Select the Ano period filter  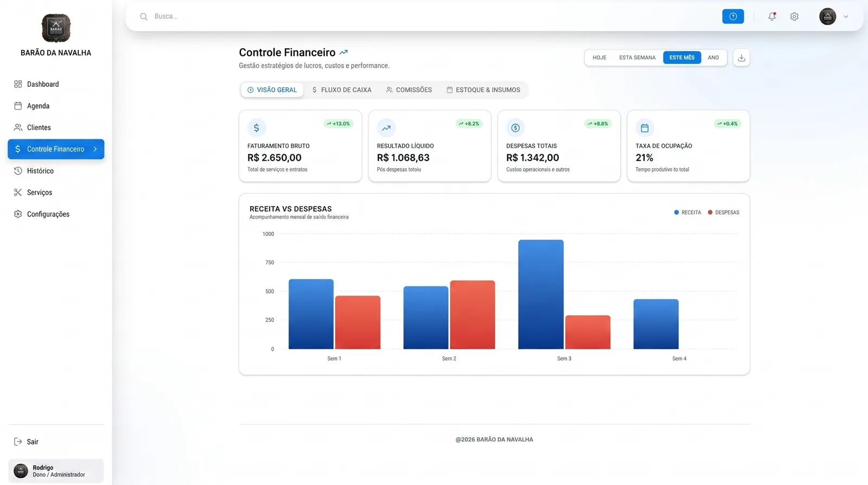click(713, 58)
